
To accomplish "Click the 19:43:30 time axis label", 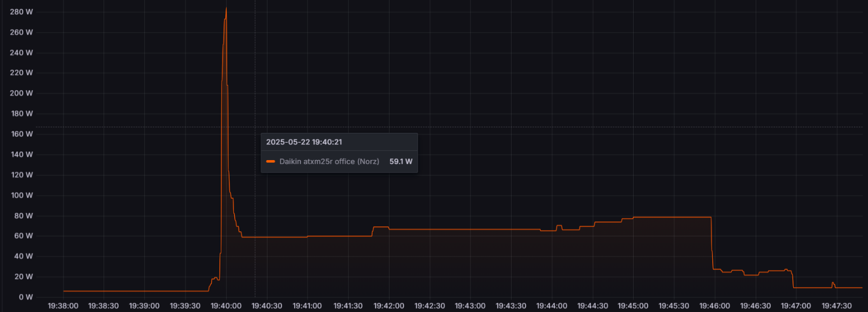I will click(511, 306).
